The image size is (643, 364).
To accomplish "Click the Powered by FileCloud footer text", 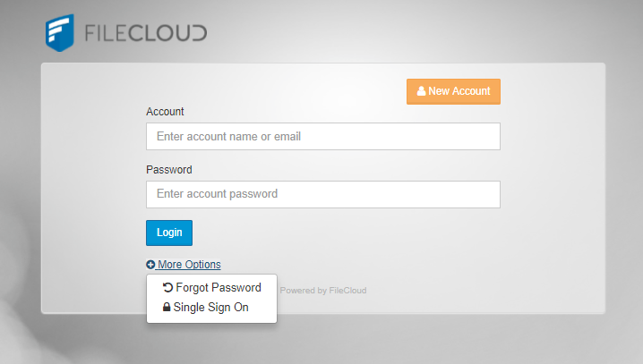I will coord(323,291).
